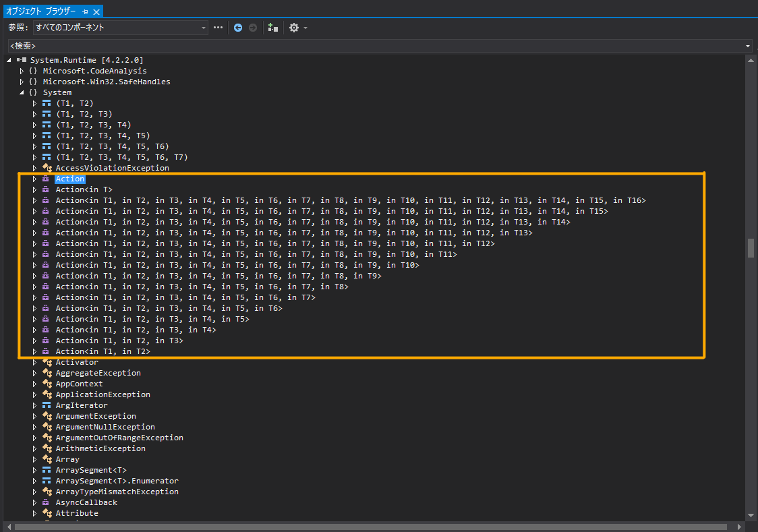Click the class icon of ArgumentNullException
The image size is (758, 532).
pos(47,427)
